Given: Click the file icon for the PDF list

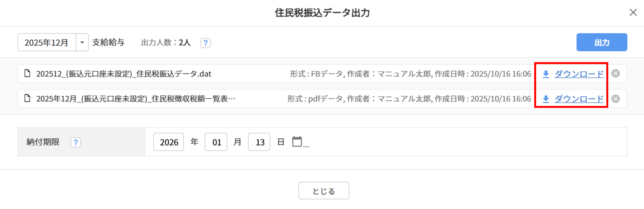Looking at the screenshot, I should click(x=27, y=98).
